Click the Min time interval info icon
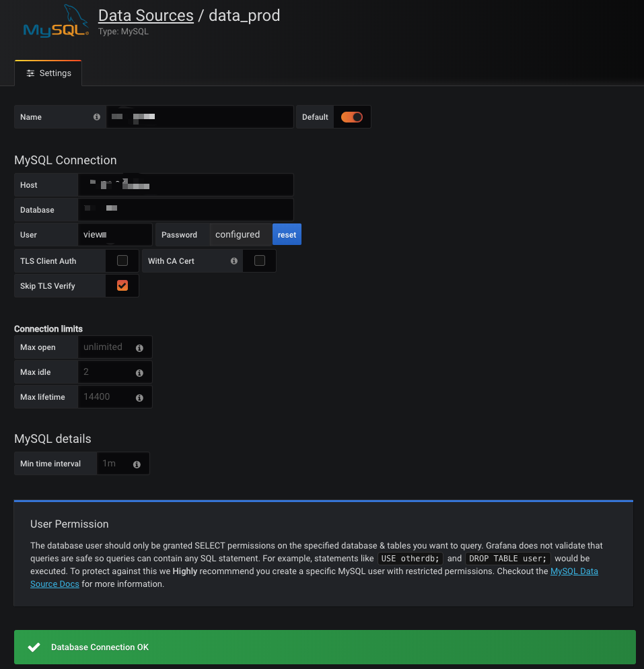This screenshot has height=669, width=644. click(x=137, y=464)
